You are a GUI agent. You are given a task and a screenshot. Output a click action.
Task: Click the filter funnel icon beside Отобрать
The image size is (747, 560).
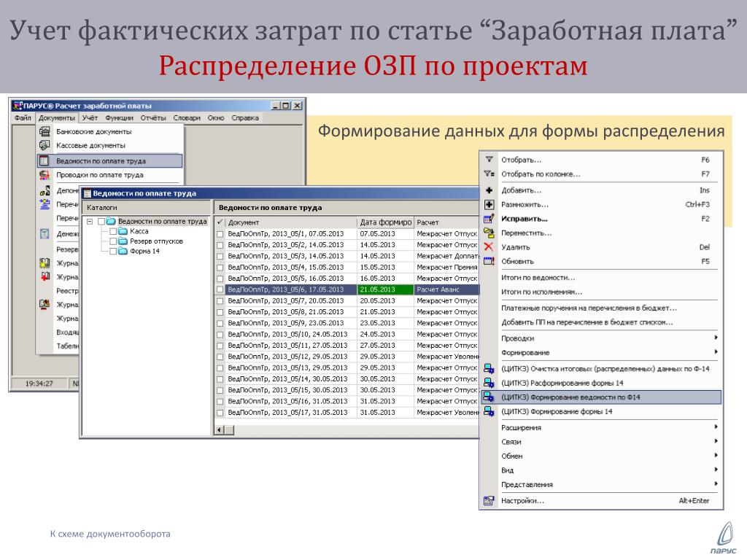(489, 160)
